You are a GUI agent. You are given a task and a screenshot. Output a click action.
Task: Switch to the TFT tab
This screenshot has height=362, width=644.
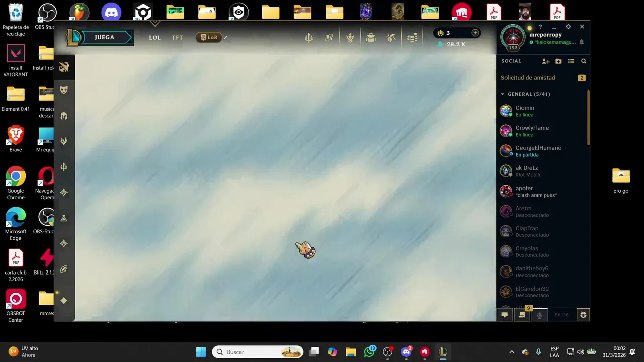coord(177,37)
